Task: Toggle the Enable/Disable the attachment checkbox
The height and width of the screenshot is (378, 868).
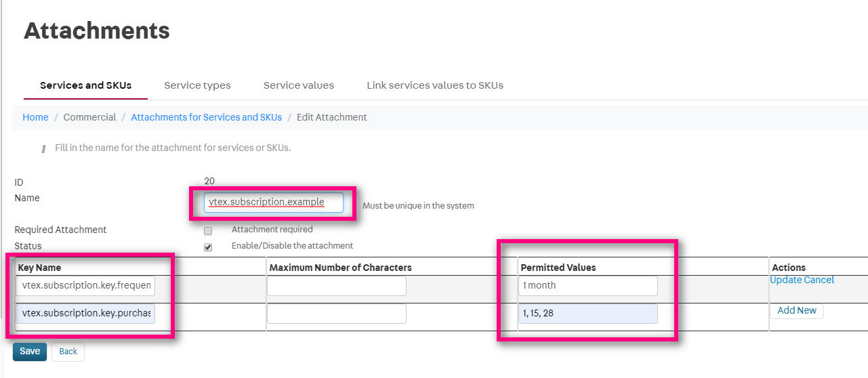Action: pyautogui.click(x=208, y=247)
